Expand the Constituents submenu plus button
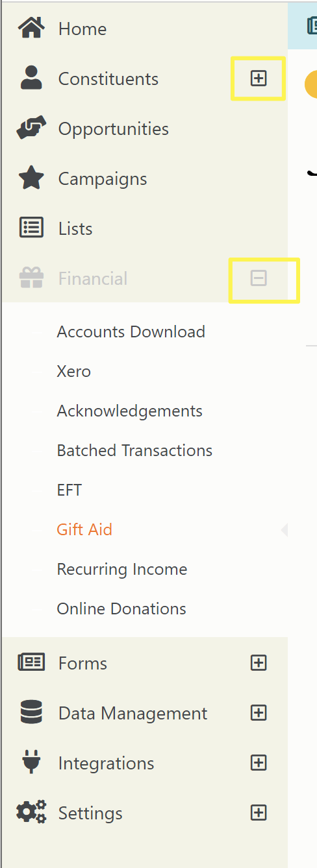 tap(259, 78)
